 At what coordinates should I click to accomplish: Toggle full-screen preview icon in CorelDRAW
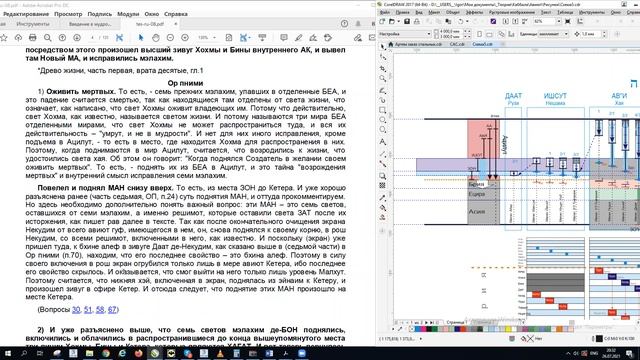tap(568, 21)
